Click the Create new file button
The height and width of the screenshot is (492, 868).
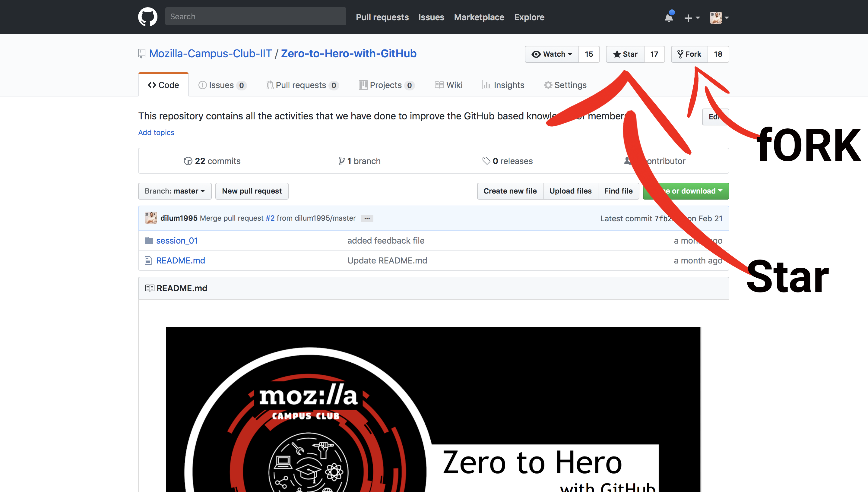509,191
